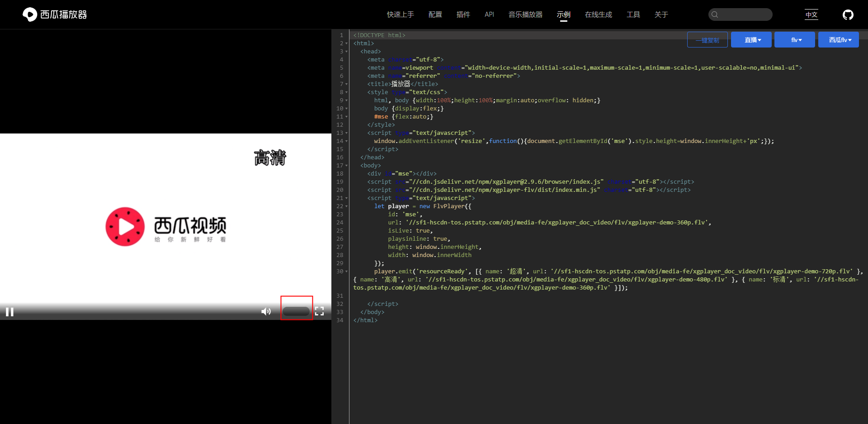Image resolution: width=868 pixels, height=424 pixels.
Task: Open the 快速上手 menu item
Action: point(401,14)
